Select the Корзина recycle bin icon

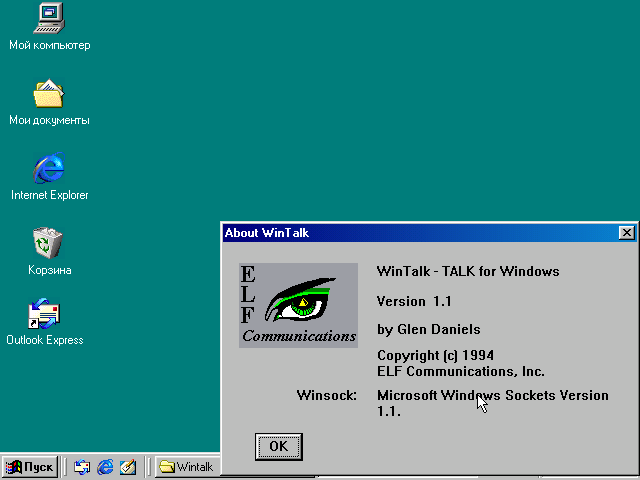(49, 243)
